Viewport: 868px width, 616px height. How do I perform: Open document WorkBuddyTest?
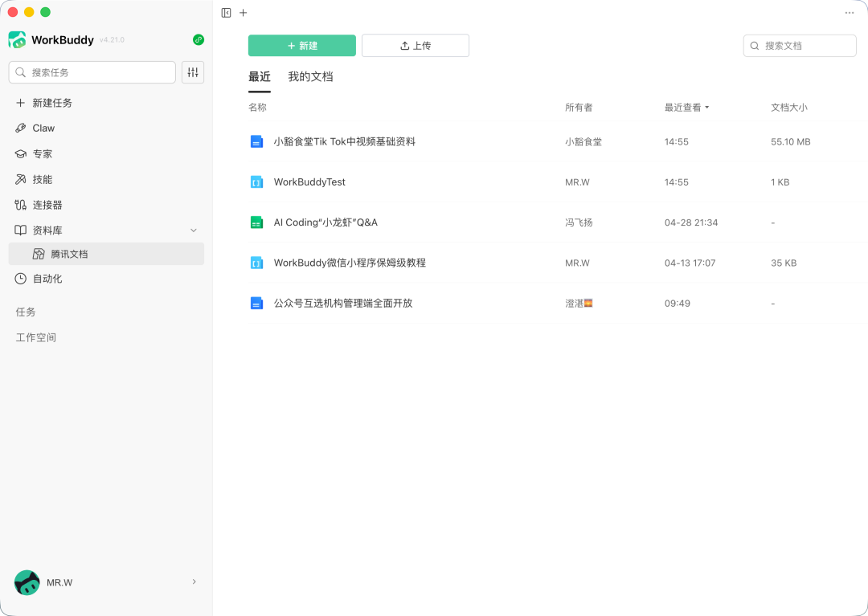tap(309, 182)
